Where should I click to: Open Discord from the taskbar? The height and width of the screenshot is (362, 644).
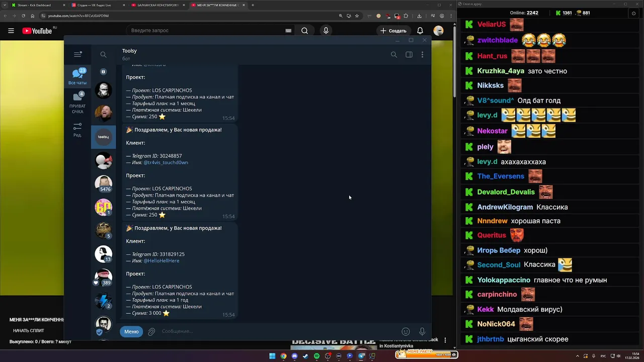[x=294, y=356]
